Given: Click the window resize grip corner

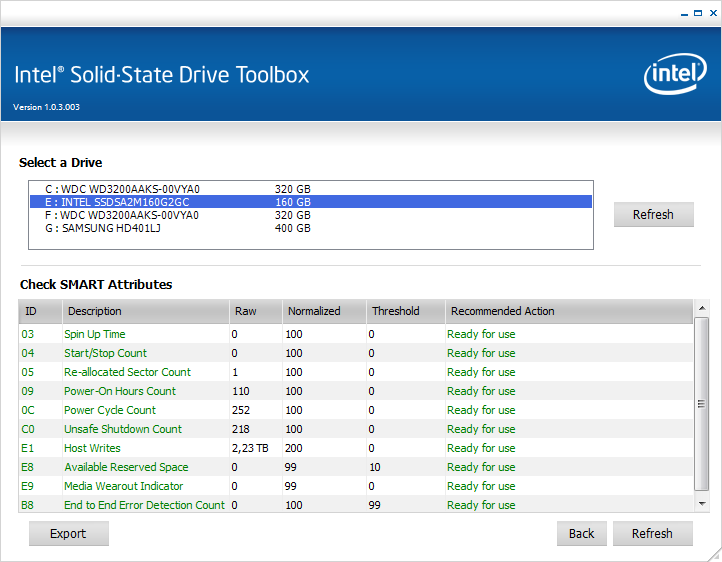Looking at the screenshot, I should 716,556.
